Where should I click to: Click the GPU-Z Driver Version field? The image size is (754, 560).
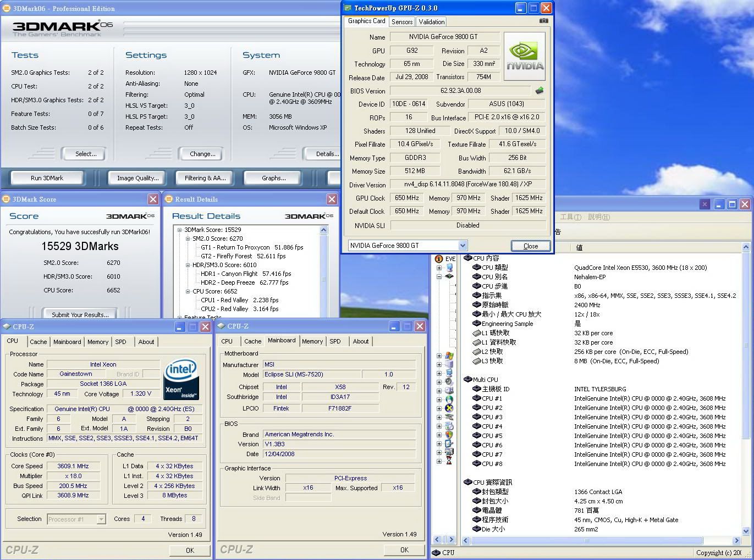pyautogui.click(x=467, y=185)
